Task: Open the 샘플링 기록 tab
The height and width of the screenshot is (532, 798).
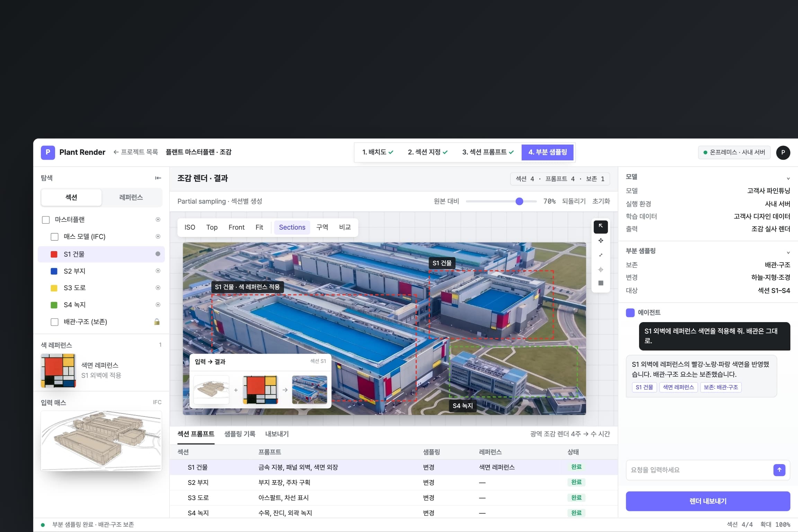Action: [240, 434]
